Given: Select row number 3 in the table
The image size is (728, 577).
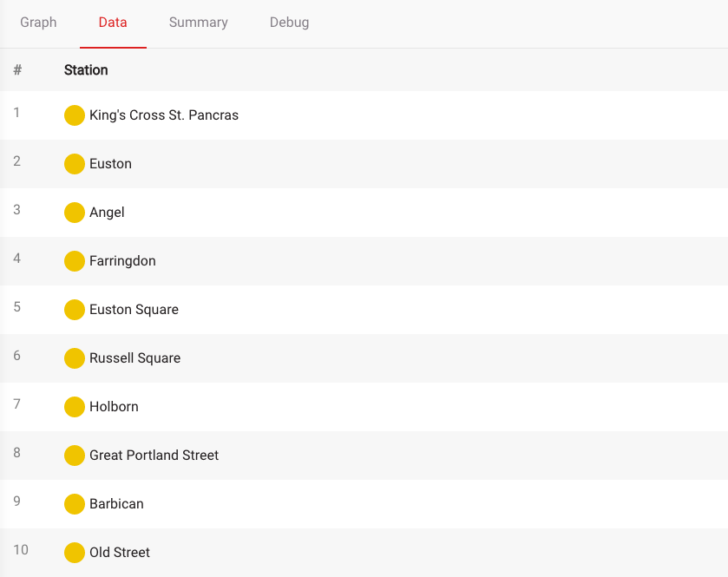Looking at the screenshot, I should pos(17,210).
